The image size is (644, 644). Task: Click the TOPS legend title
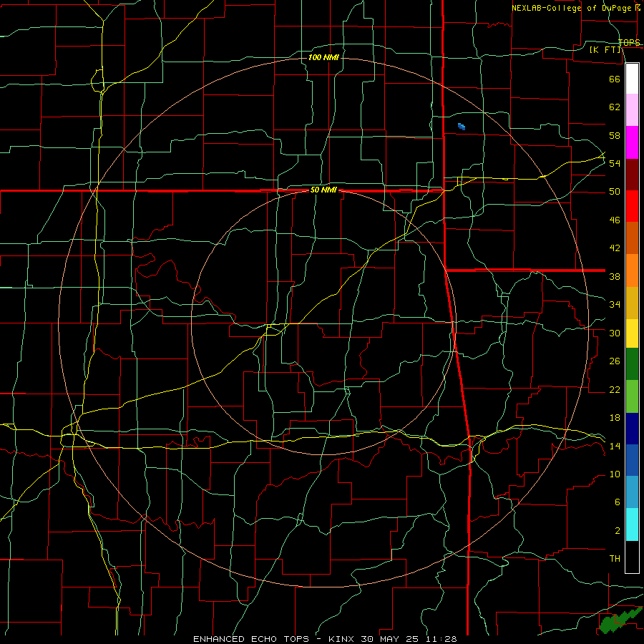[629, 42]
